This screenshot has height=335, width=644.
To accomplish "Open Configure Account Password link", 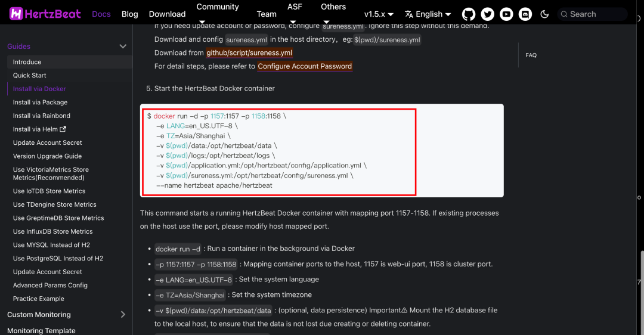I will click(305, 66).
